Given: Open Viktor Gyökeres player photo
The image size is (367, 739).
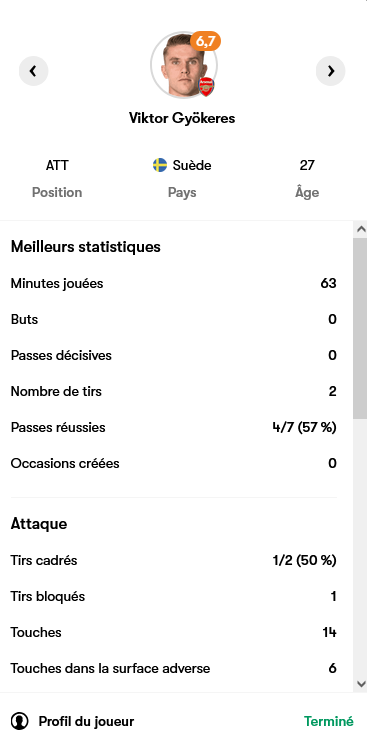Looking at the screenshot, I should [x=184, y=65].
